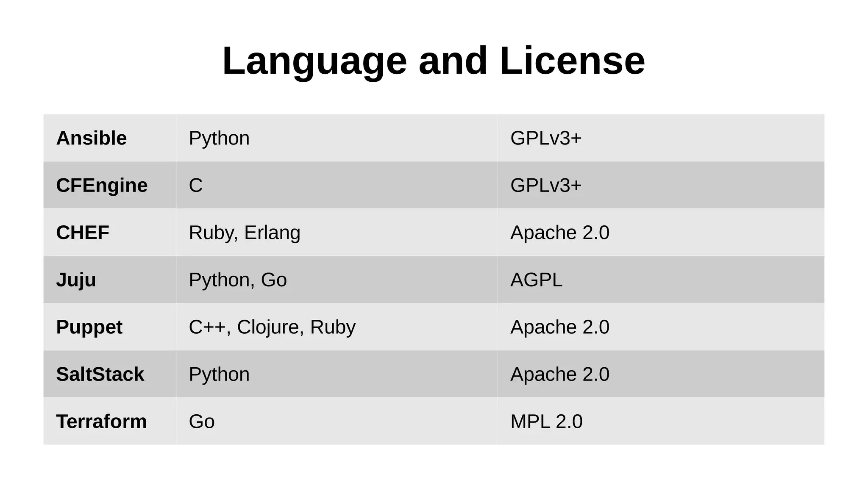
Task: Click the Python, Go cell
Action: click(x=238, y=280)
